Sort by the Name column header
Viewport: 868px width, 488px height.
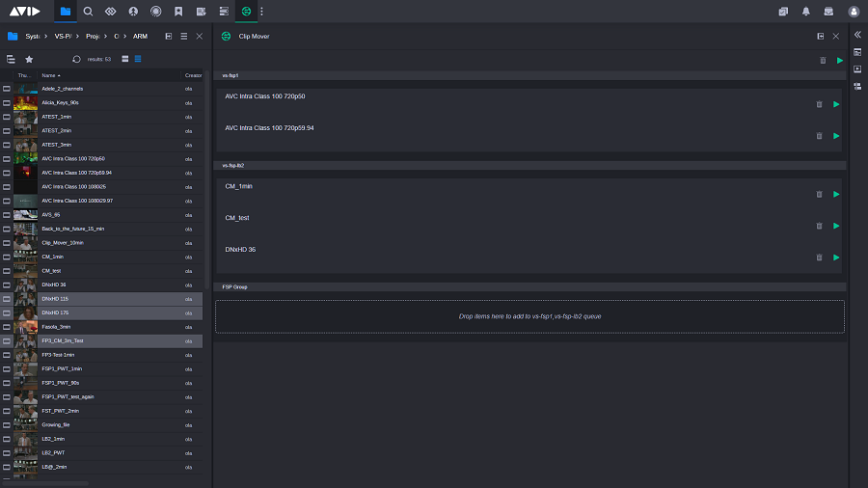[48, 75]
